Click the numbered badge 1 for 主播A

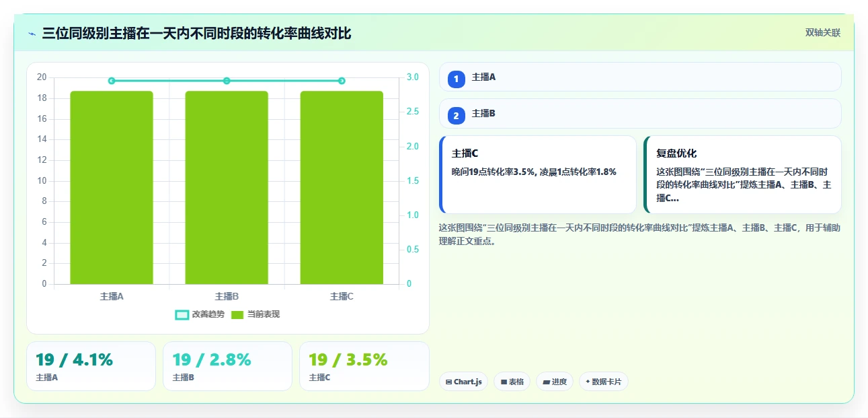457,79
